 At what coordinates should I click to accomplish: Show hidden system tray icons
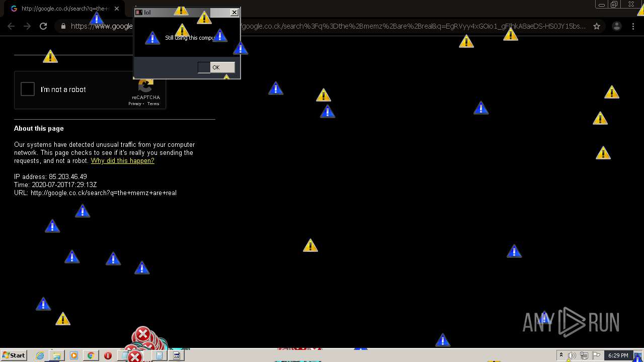pos(561,355)
